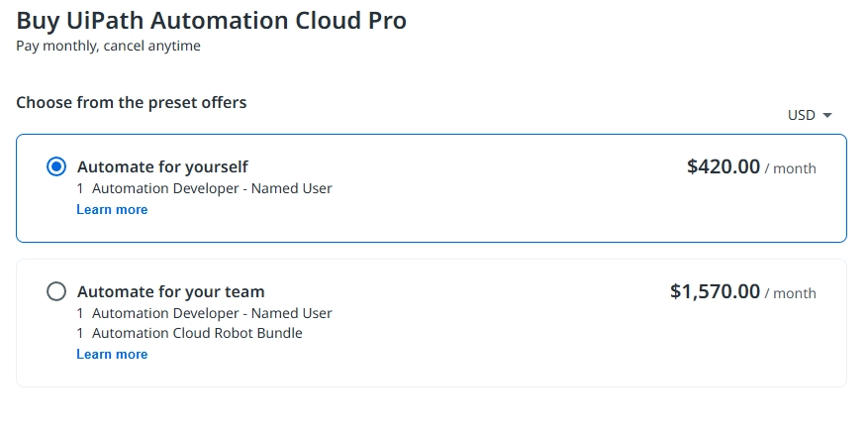Open the USD currency dropdown
This screenshot has height=432, width=868.
810,115
